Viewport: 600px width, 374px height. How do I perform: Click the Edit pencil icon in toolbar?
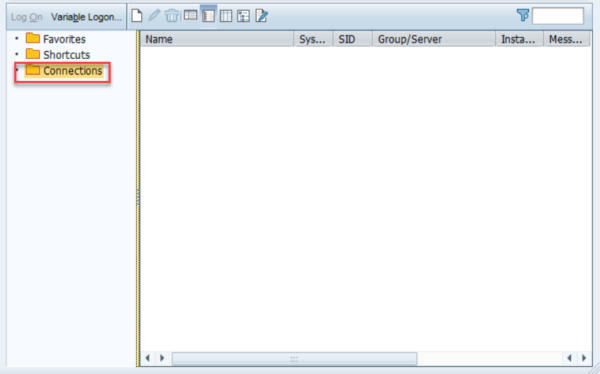click(154, 16)
